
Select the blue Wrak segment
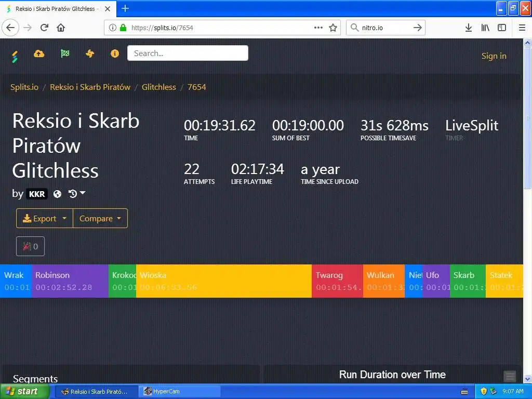point(16,281)
